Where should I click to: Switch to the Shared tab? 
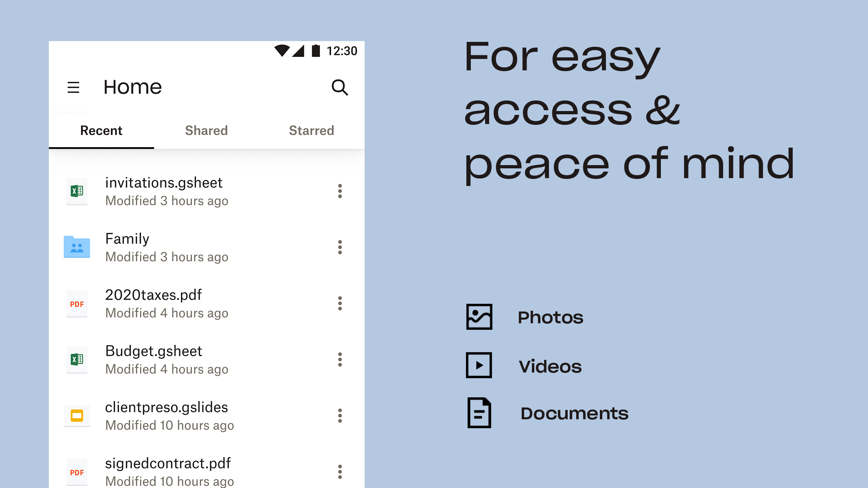click(x=206, y=131)
